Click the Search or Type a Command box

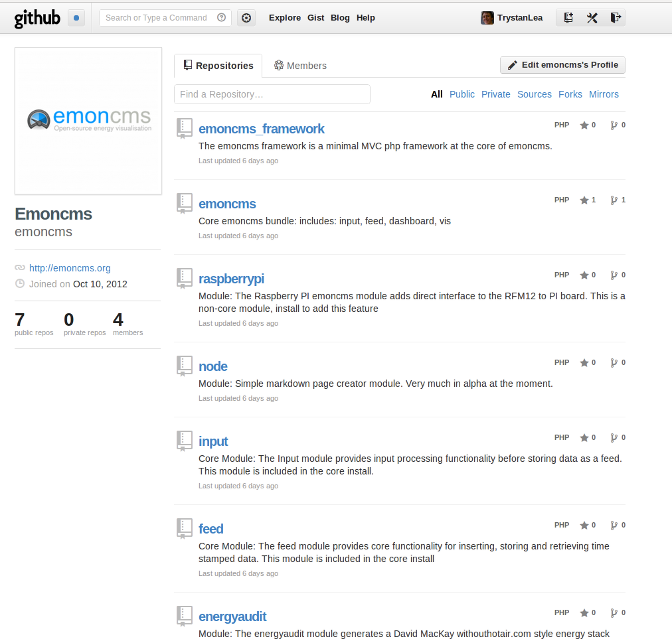[x=165, y=18]
